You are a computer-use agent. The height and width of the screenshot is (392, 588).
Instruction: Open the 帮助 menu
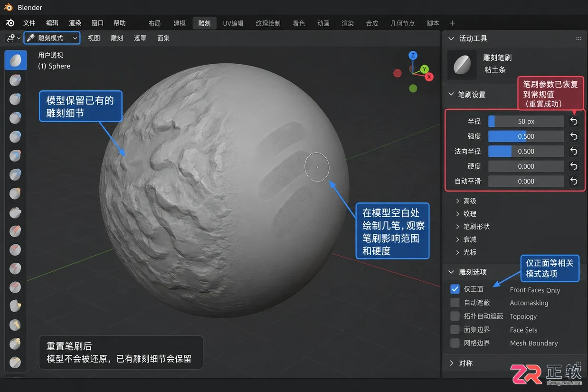[x=120, y=23]
